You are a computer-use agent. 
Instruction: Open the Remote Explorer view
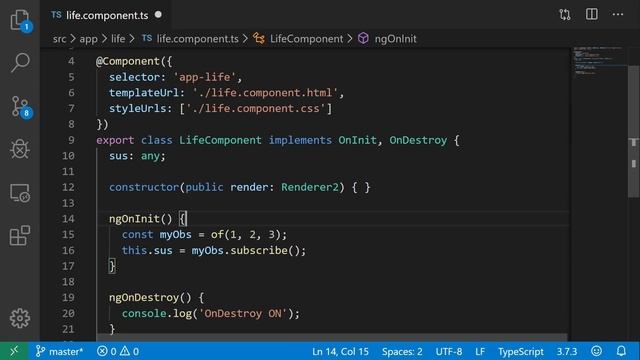click(20, 193)
